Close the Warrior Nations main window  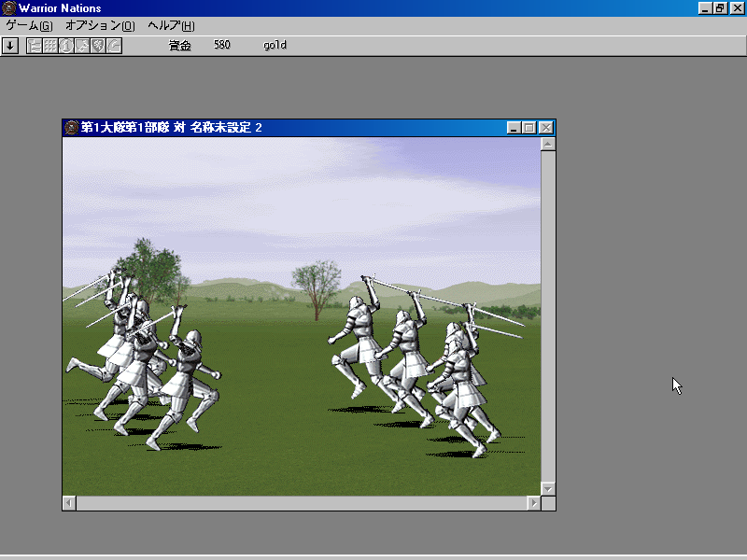pos(738,8)
